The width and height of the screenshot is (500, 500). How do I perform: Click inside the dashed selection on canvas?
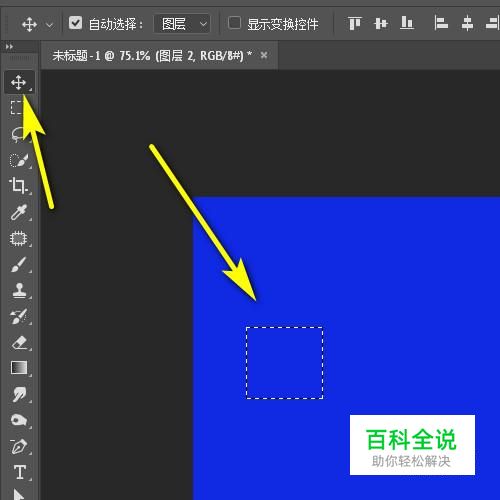284,363
